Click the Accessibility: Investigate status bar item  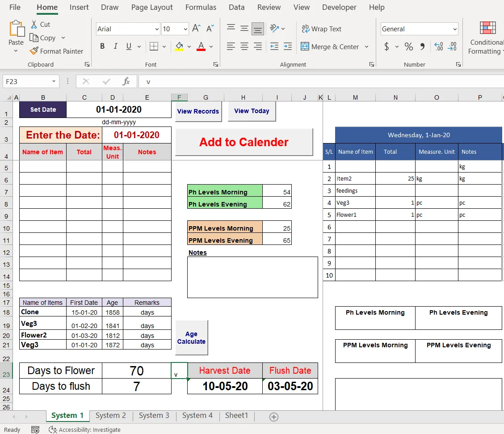[84, 430]
